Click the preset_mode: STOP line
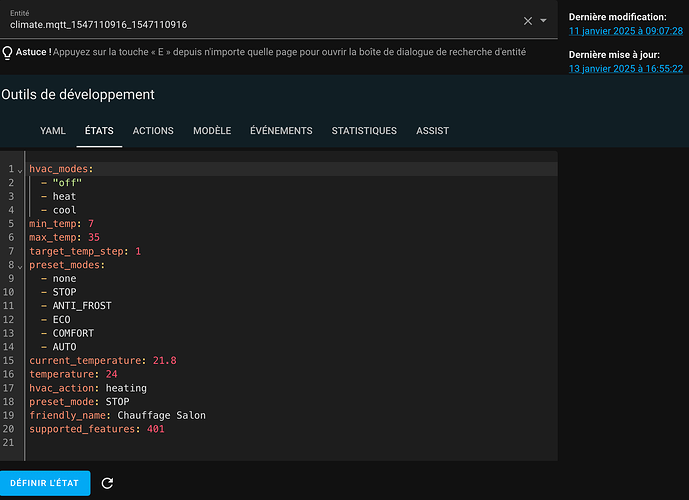This screenshot has width=689, height=500. point(79,402)
